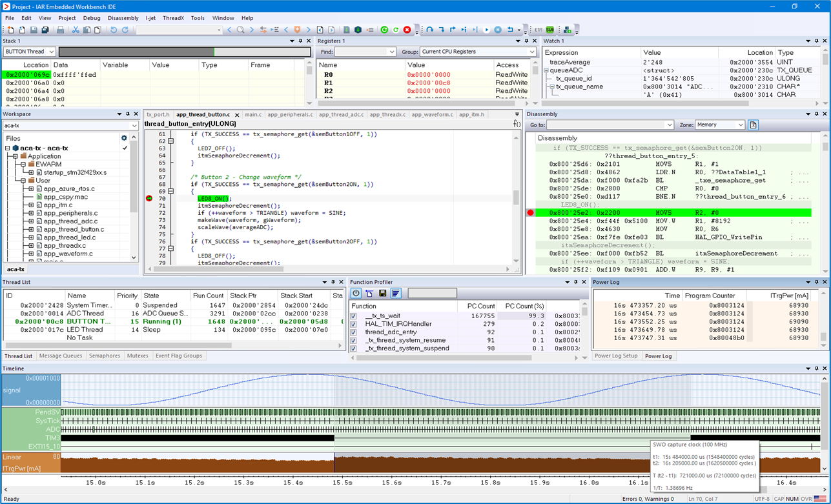This screenshot has height=504, width=831.
Task: Click the Save All toolbar icon
Action: pyautogui.click(x=45, y=30)
